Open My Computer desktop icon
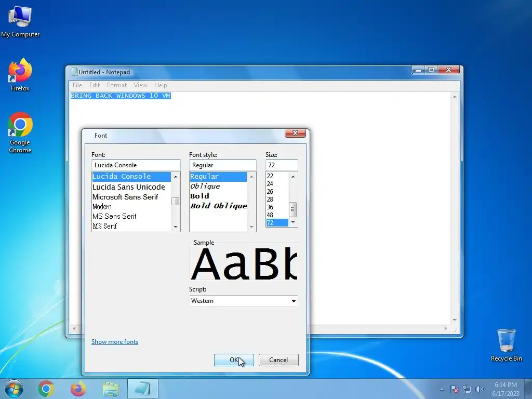The height and width of the screenshot is (399, 532). coord(20,22)
